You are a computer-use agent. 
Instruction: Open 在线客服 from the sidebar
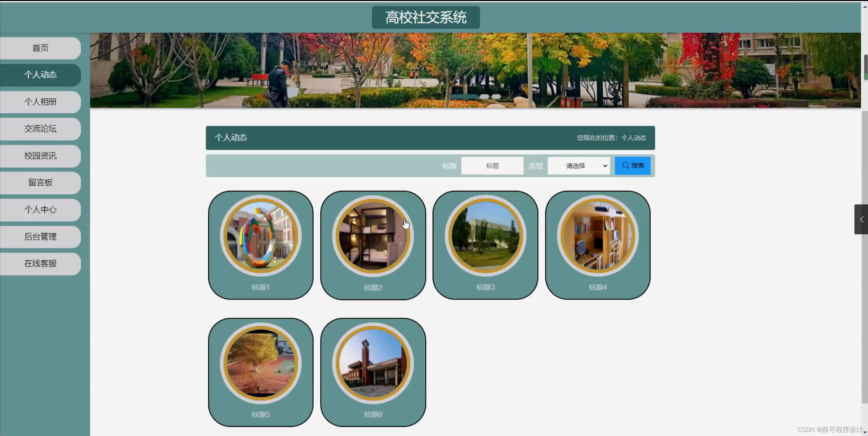pyautogui.click(x=40, y=264)
